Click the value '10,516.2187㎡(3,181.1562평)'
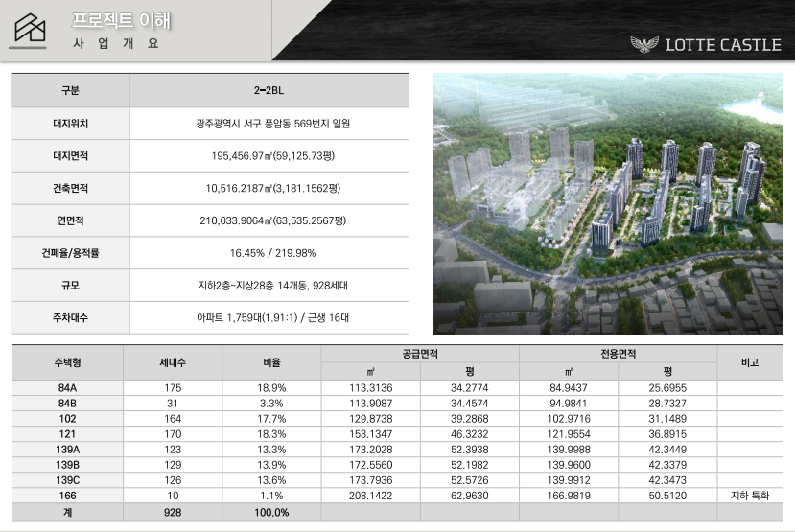This screenshot has height=532, width=795. click(272, 188)
